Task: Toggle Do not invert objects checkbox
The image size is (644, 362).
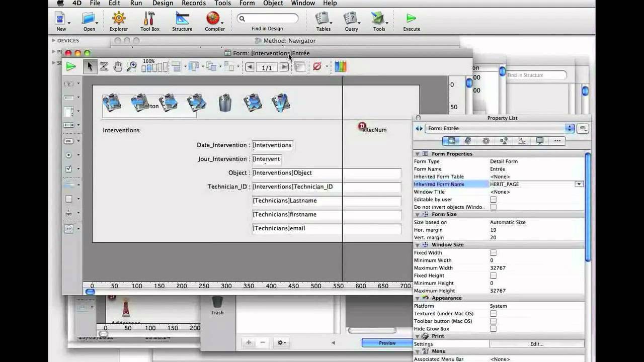Action: click(x=493, y=207)
